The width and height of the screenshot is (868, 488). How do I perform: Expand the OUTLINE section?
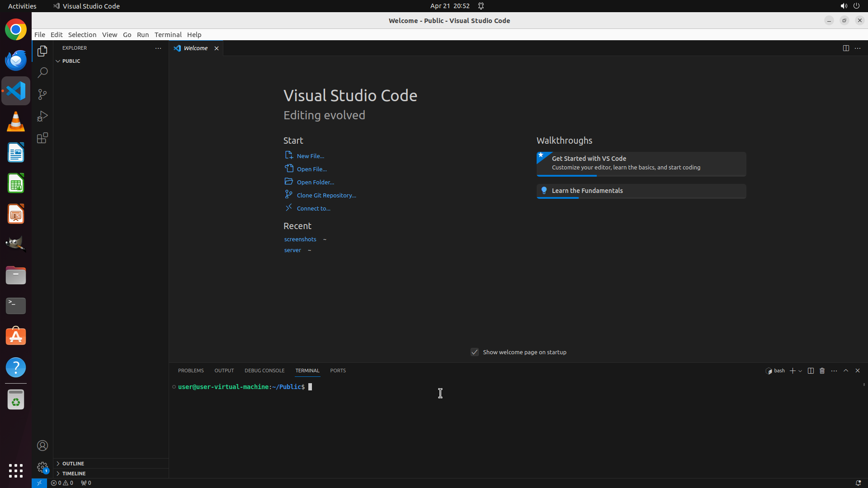click(73, 463)
